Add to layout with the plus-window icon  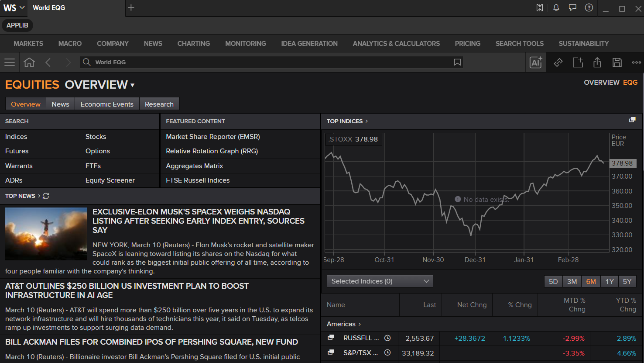578,62
